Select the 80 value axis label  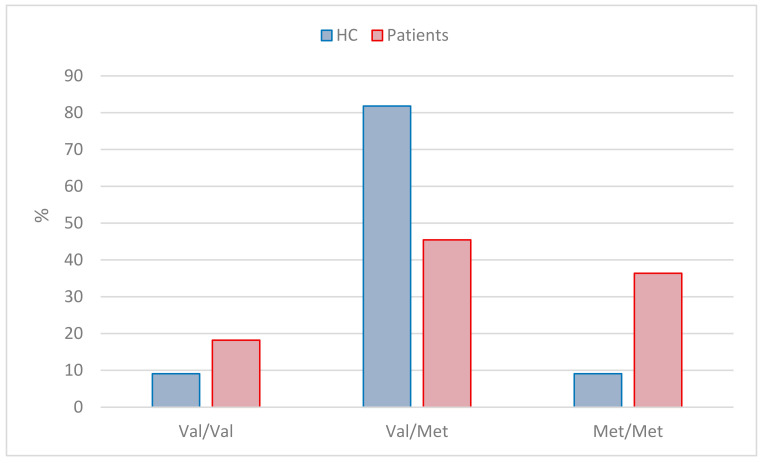[x=73, y=112]
